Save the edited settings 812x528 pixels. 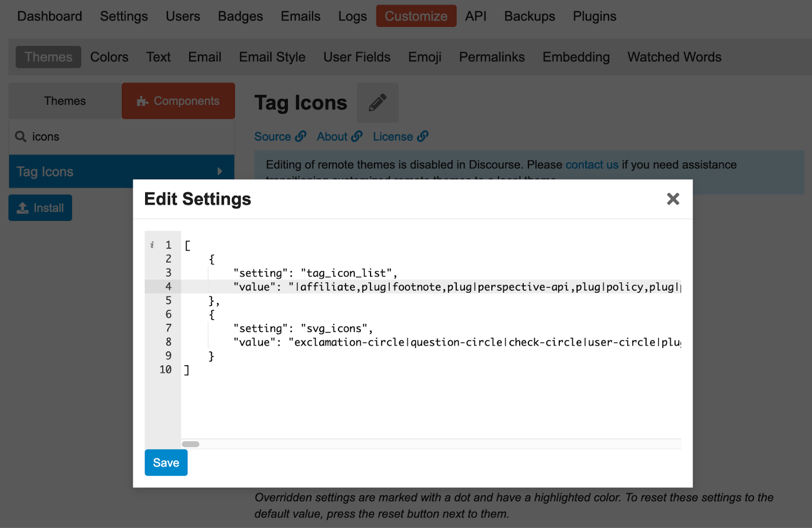click(166, 463)
